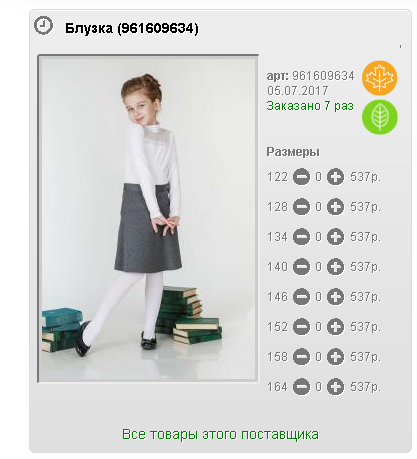Click the orange maple leaf season icon

click(379, 78)
